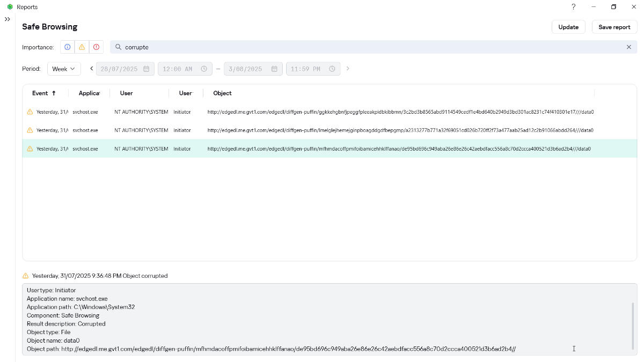Viewport: 644px width, 362px height.
Task: Click 'Application path: C:\Windows\System32' line
Action: (80, 307)
